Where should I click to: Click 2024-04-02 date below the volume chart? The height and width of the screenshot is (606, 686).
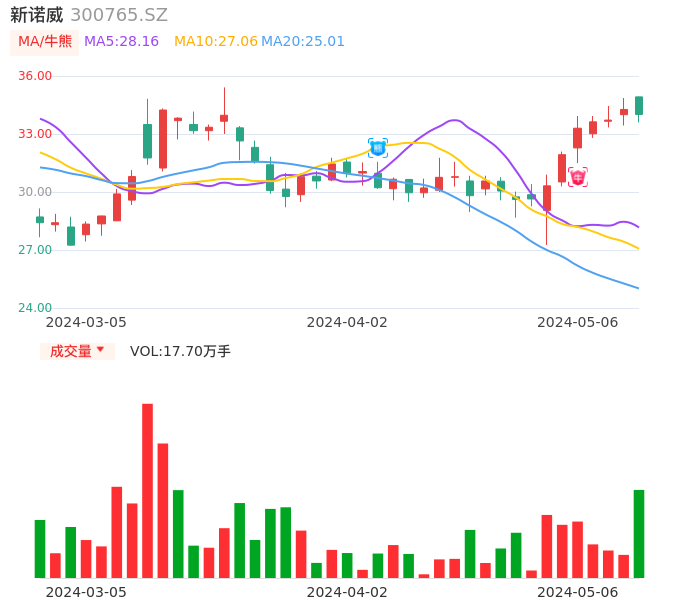point(347,592)
